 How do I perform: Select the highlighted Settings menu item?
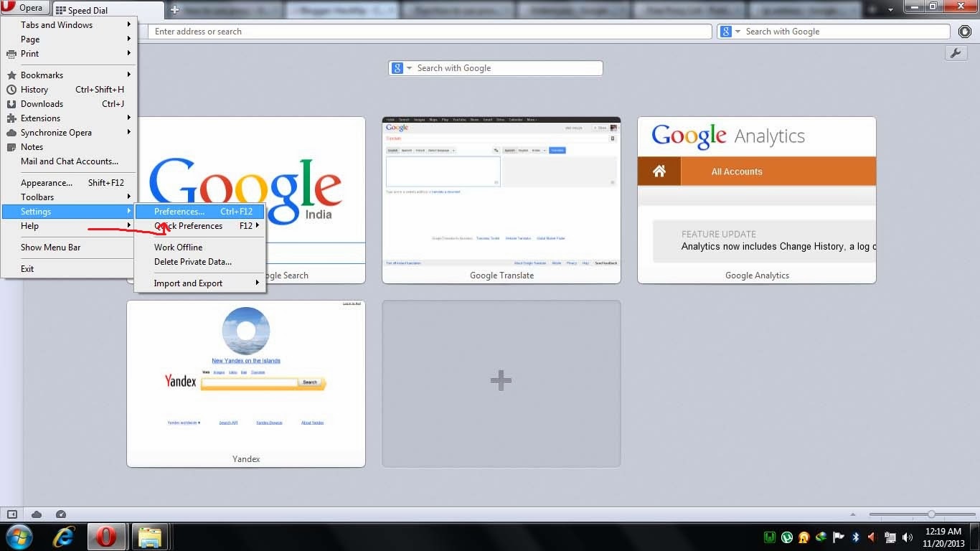coord(69,212)
